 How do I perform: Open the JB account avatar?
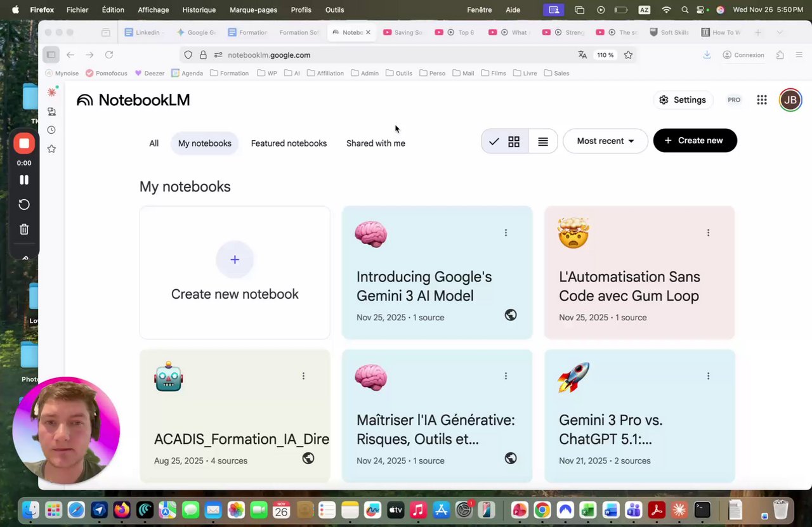790,100
